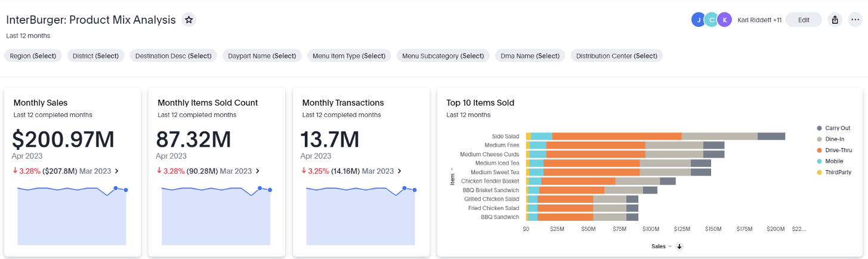
Task: Click the Monthly Items Sold sparkline chart
Action: point(216,215)
